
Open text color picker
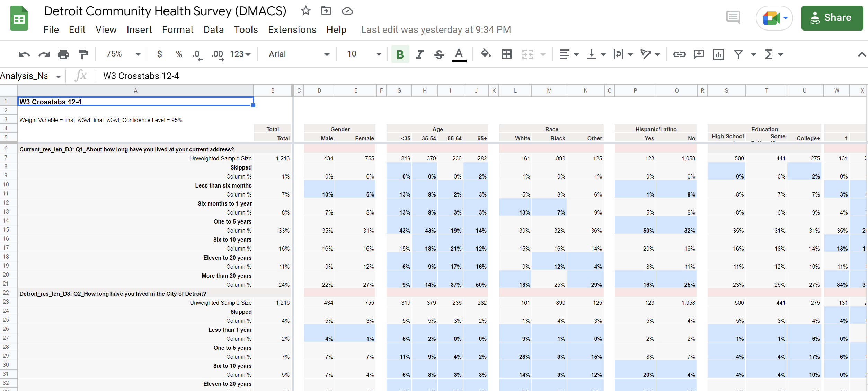pos(459,54)
